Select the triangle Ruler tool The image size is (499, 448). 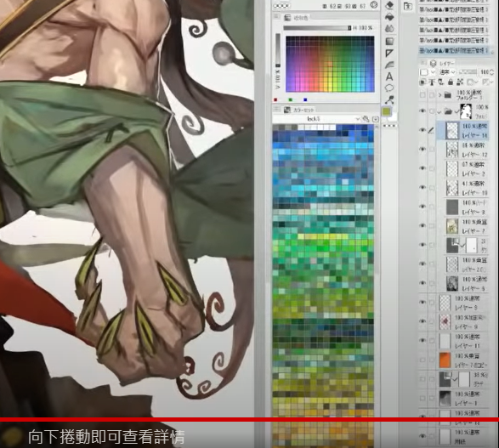point(389,53)
